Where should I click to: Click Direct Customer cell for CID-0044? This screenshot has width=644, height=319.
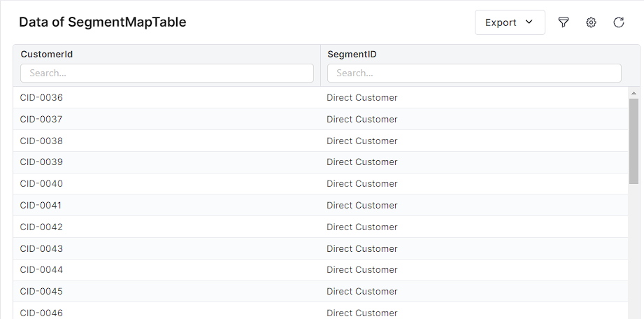[362, 269]
